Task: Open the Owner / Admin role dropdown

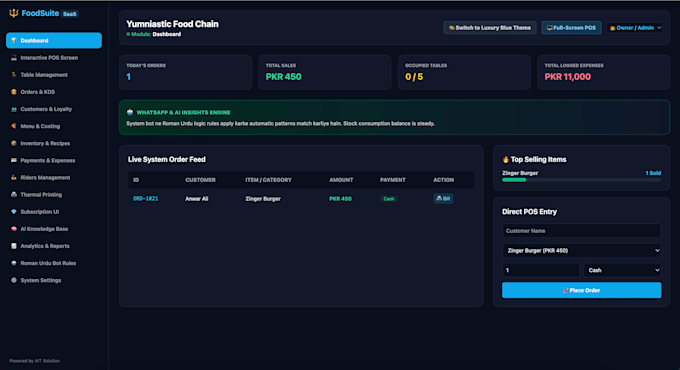Action: [x=634, y=28]
